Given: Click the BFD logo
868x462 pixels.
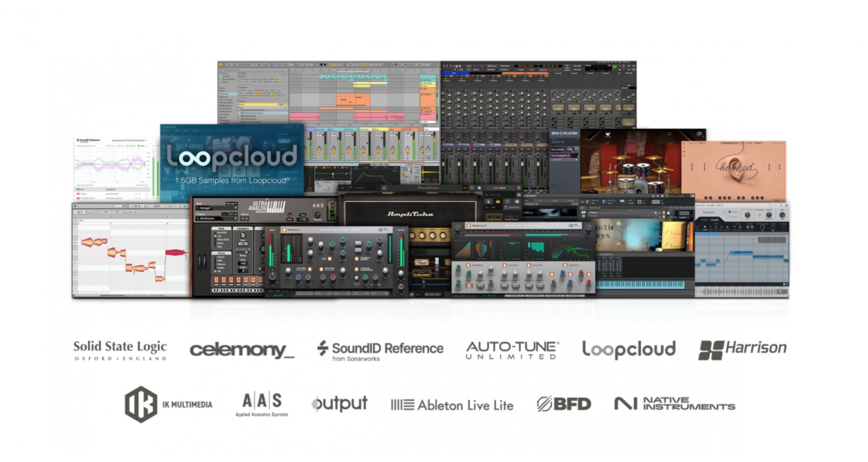Looking at the screenshot, I should click(x=564, y=404).
